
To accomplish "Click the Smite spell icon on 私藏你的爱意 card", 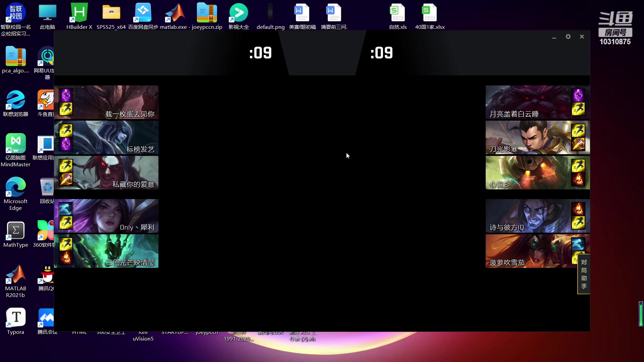I will 66,179.
